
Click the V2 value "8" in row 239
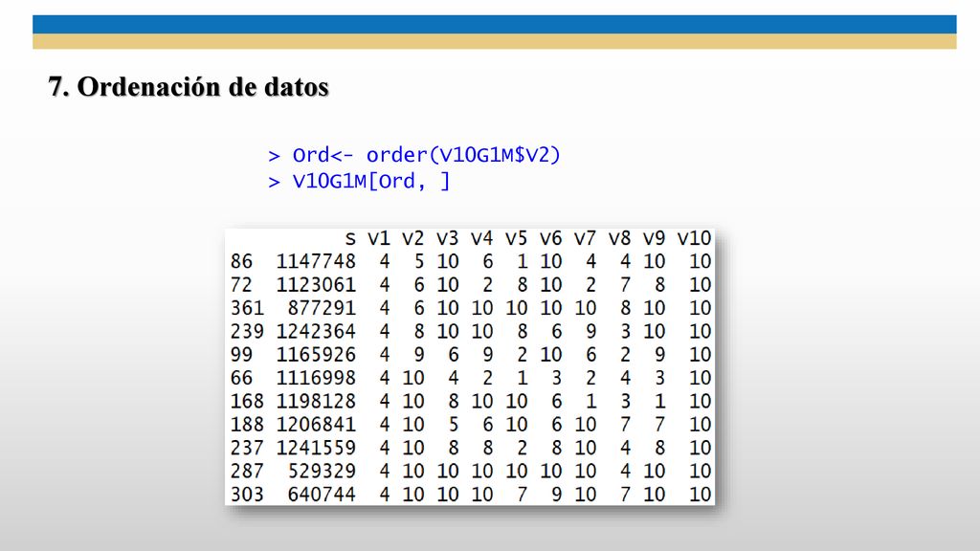419,331
